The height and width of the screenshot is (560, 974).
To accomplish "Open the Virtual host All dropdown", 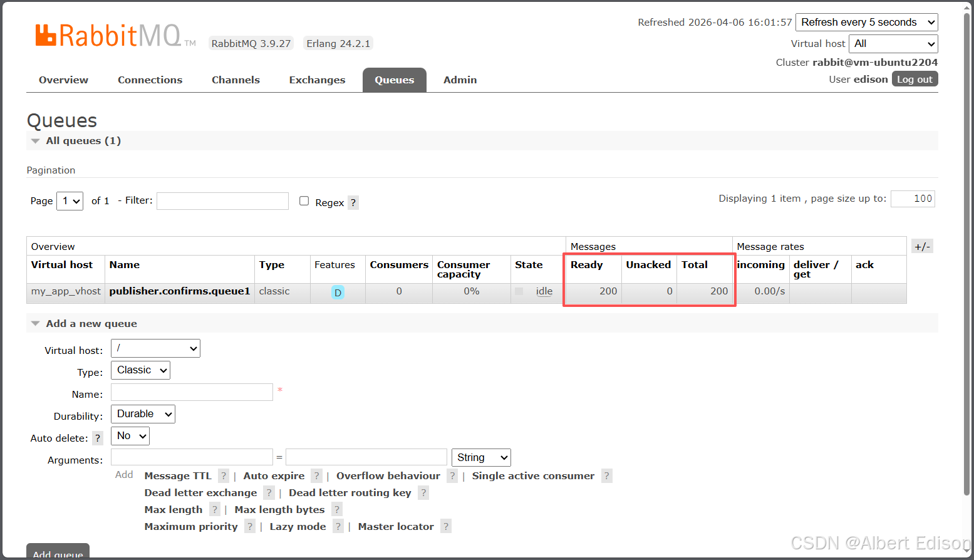I will [893, 44].
